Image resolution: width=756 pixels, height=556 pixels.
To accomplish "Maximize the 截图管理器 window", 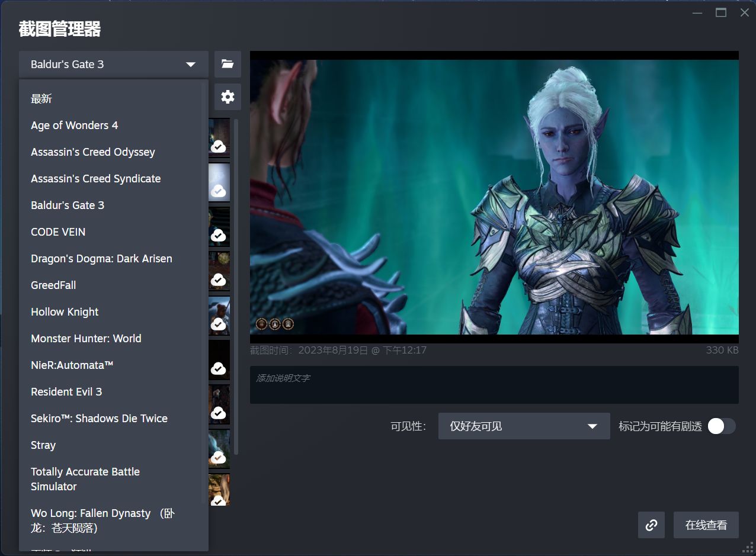I will (721, 12).
